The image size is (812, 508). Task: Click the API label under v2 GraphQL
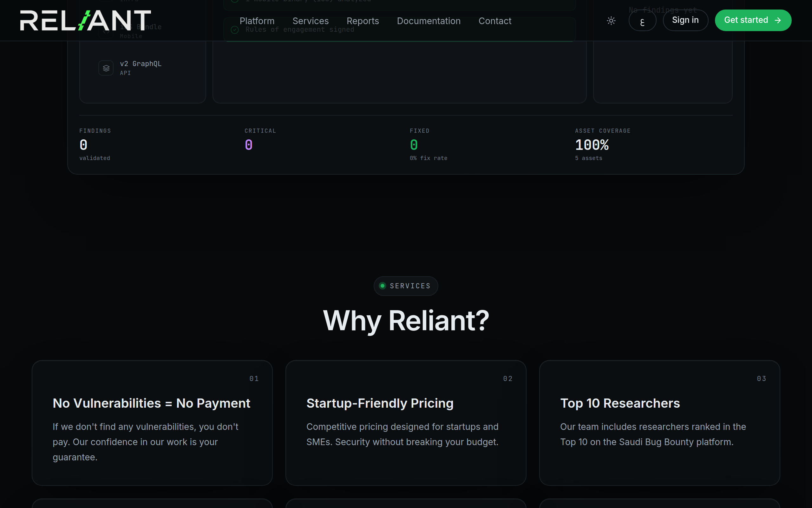pos(125,73)
